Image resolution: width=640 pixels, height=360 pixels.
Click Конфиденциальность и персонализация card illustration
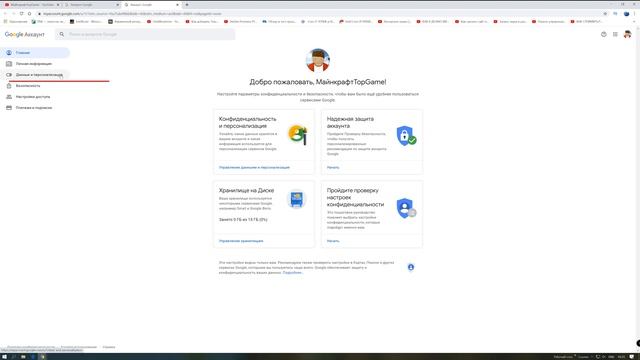point(298,135)
